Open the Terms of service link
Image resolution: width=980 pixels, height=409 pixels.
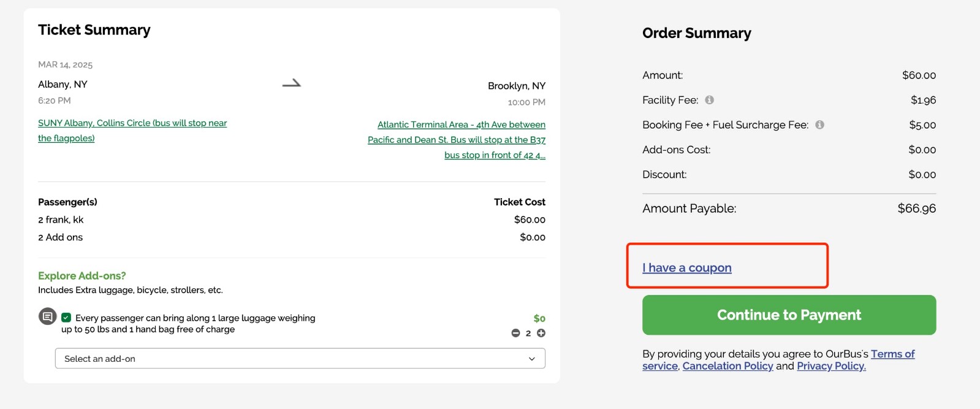click(x=892, y=354)
